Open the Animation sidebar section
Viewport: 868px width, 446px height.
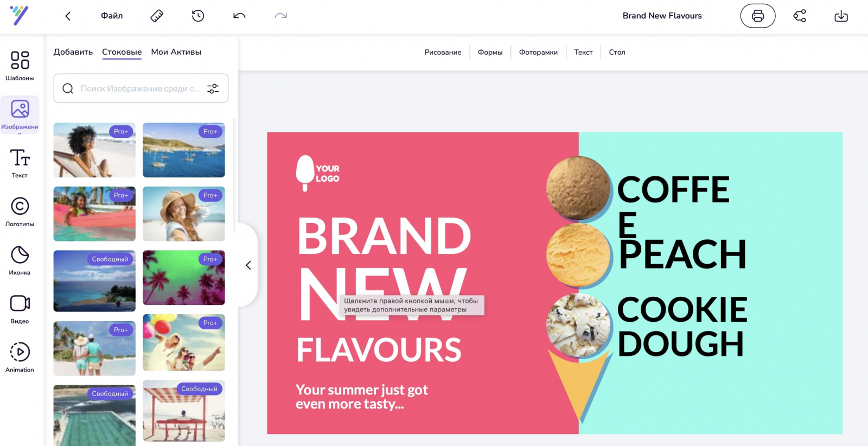(x=20, y=357)
